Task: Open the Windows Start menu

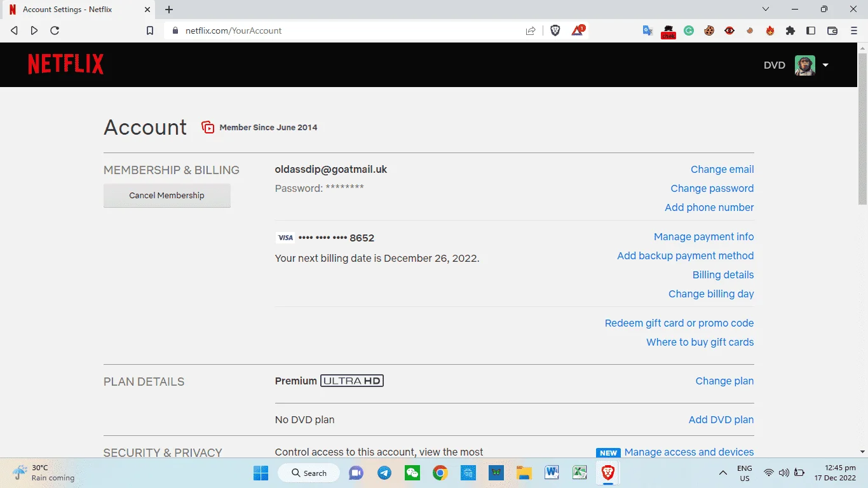Action: point(261,473)
